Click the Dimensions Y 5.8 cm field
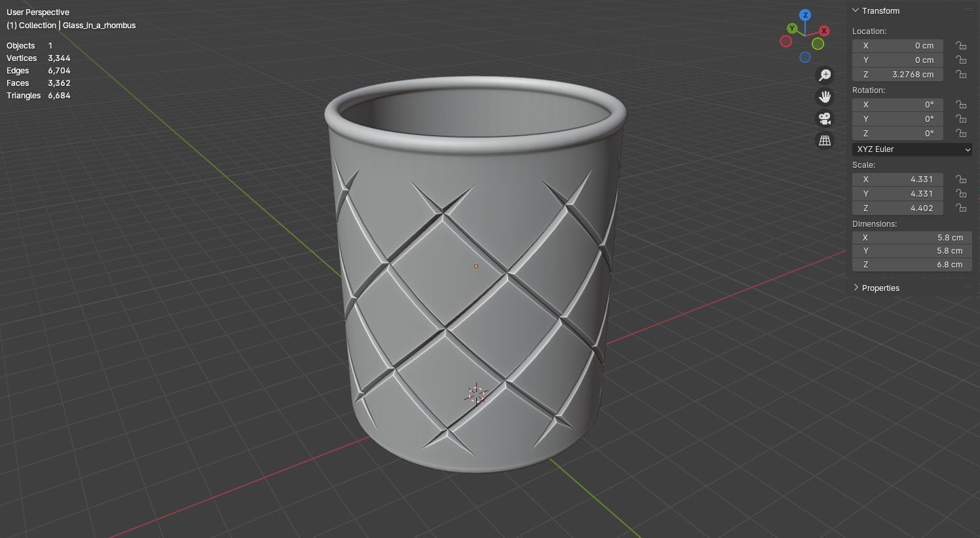980x538 pixels. click(912, 251)
